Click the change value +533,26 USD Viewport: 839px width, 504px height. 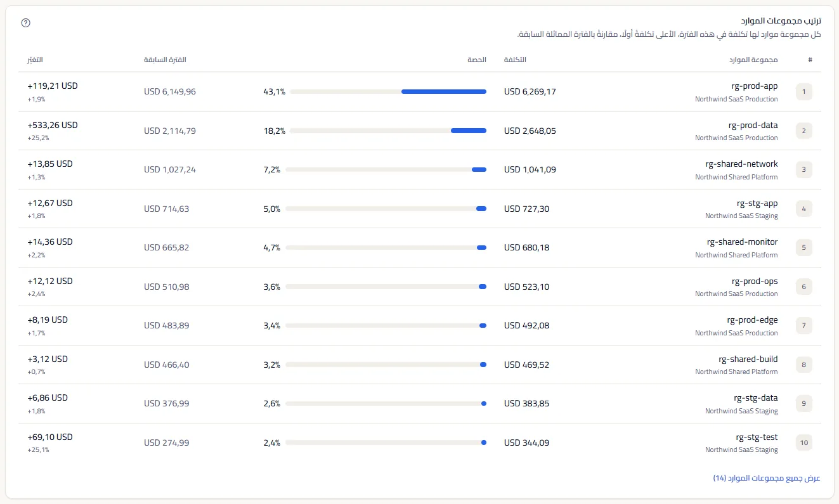point(53,125)
